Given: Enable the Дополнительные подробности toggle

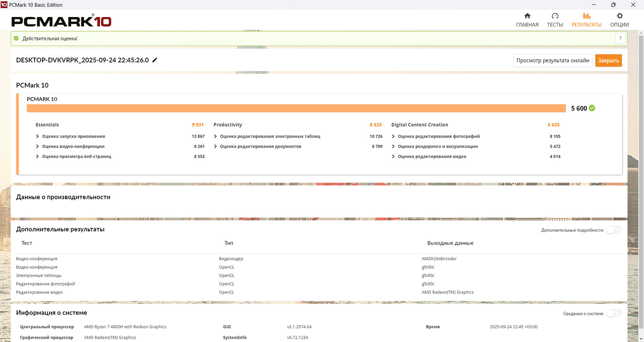Looking at the screenshot, I should pyautogui.click(x=614, y=230).
